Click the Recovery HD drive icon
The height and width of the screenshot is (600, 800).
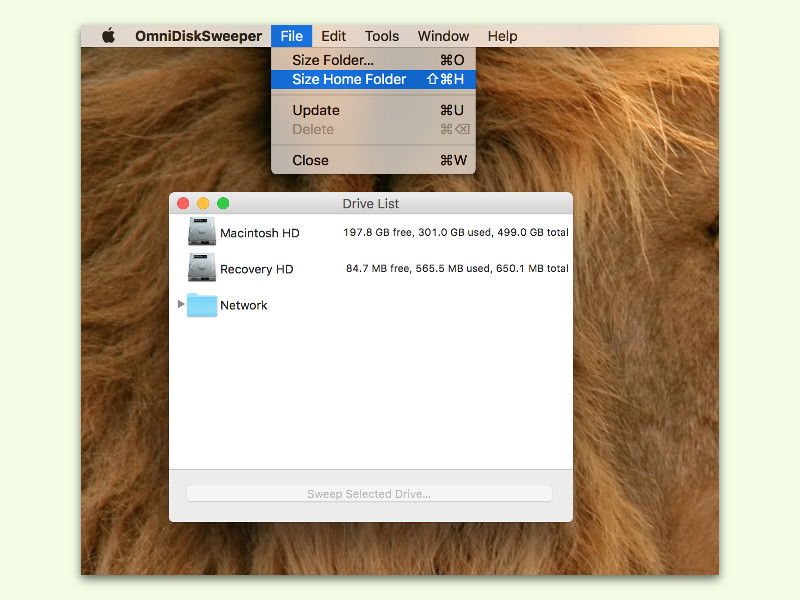202,268
